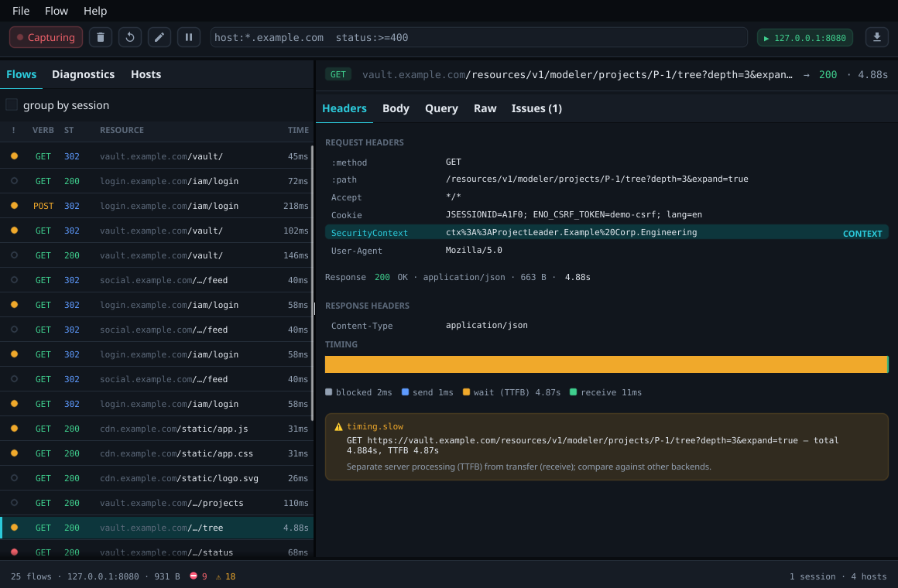This screenshot has height=588, width=898.
Task: Open the Query detail tab
Action: (441, 108)
